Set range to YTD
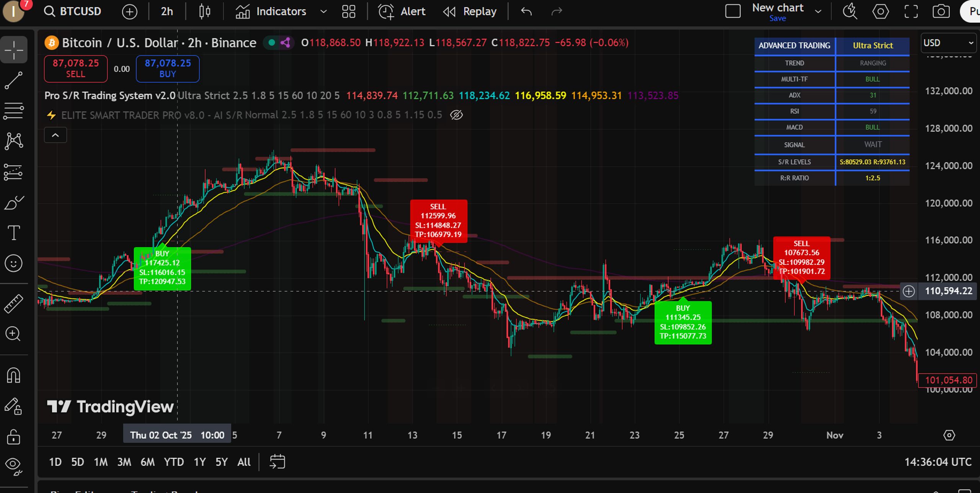The width and height of the screenshot is (980, 493). tap(174, 462)
